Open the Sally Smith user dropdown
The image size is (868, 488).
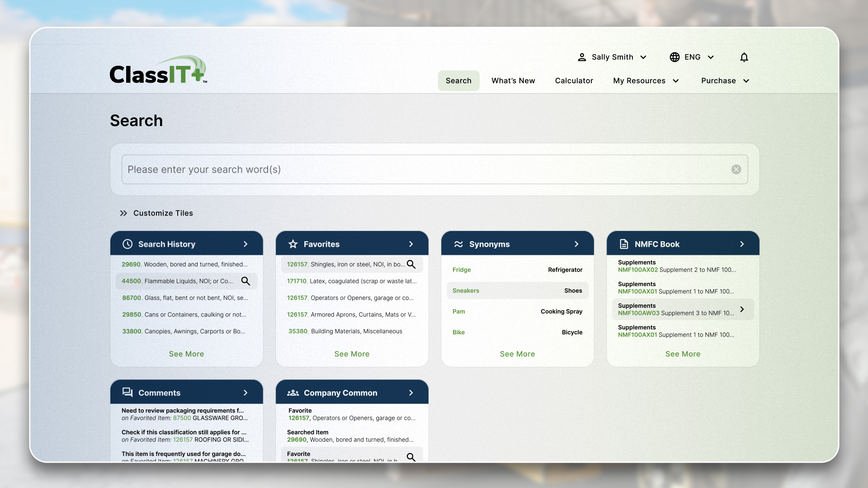612,57
